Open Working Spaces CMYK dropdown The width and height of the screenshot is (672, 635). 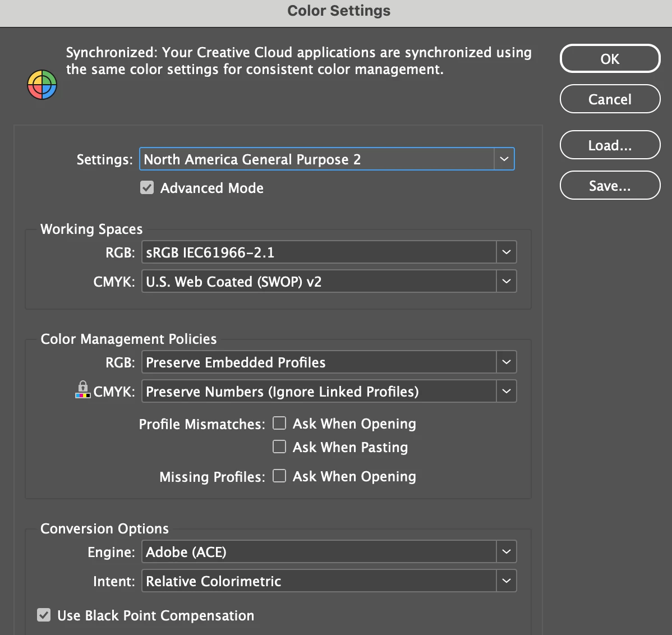(329, 282)
